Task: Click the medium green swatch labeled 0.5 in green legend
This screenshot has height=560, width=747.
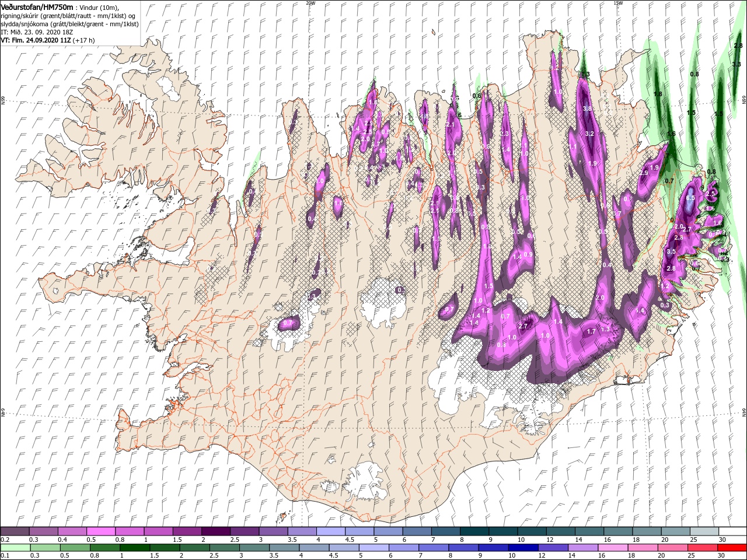Action: [75, 548]
